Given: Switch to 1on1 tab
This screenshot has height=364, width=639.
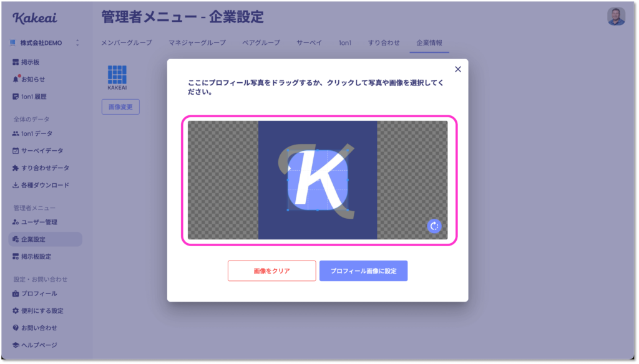Looking at the screenshot, I should pos(344,43).
